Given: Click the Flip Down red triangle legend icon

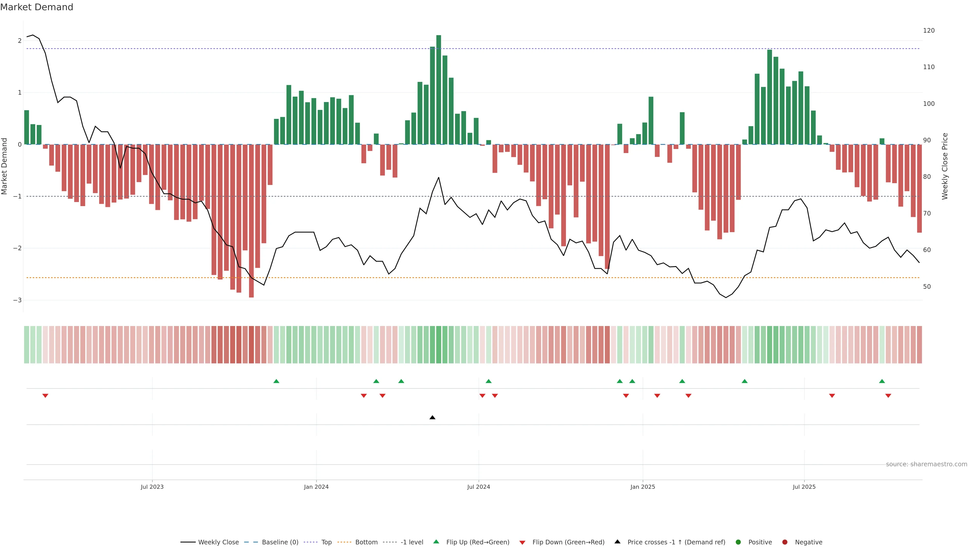Looking at the screenshot, I should tap(522, 542).
